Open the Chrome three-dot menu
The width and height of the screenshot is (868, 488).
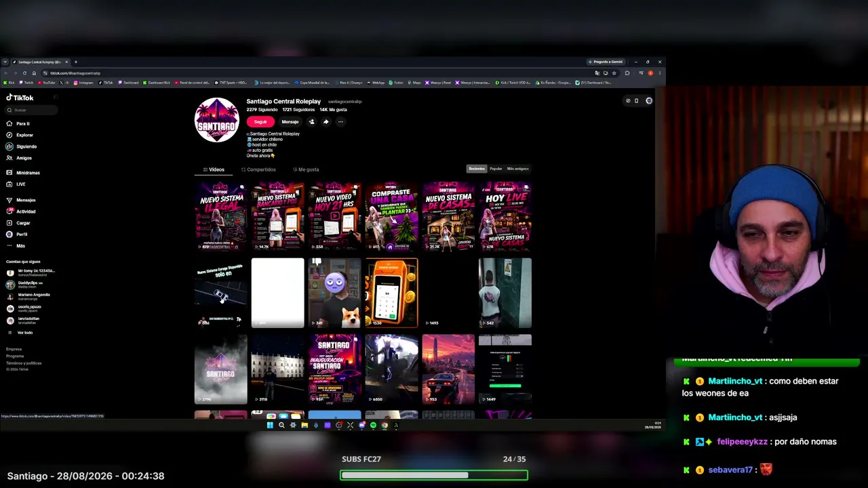660,73
